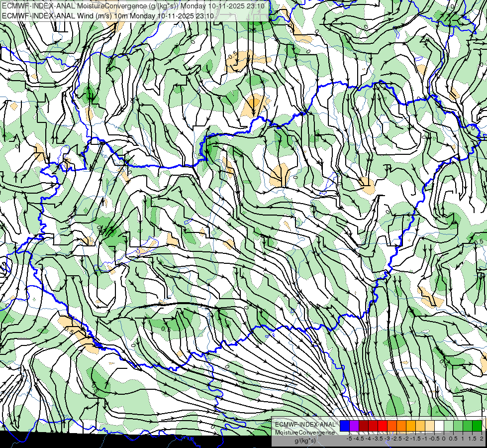Click the -3 tick label on the legend
Image resolution: width=487 pixels, height=448 pixels.
coord(388,439)
